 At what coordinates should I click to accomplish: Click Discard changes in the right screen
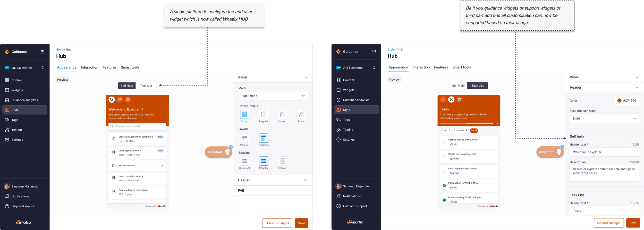point(609,223)
